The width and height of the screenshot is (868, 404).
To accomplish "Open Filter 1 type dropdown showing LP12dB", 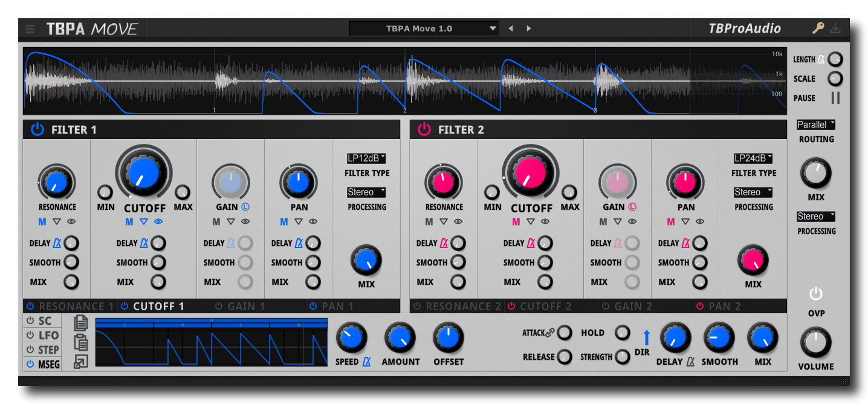I will pos(366,158).
